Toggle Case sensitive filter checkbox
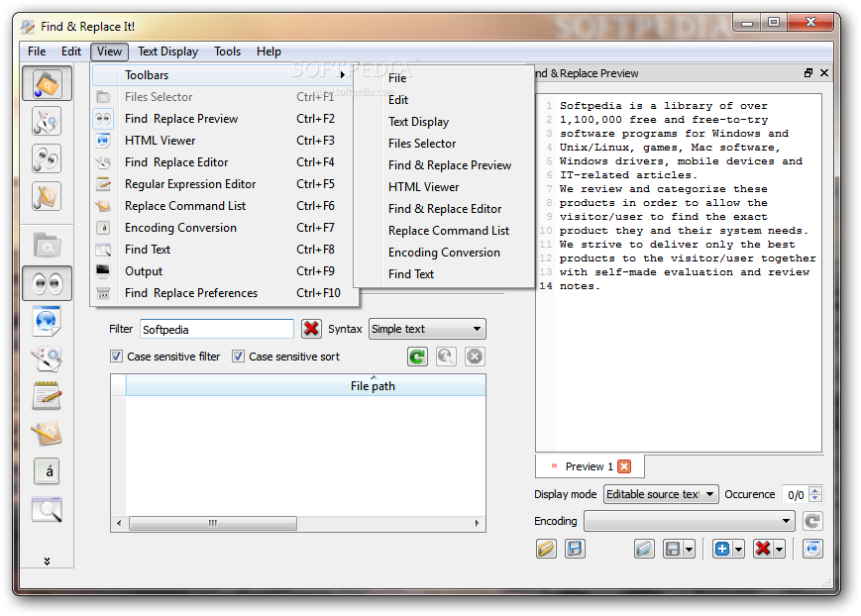This screenshot has height=616, width=861. [x=116, y=357]
